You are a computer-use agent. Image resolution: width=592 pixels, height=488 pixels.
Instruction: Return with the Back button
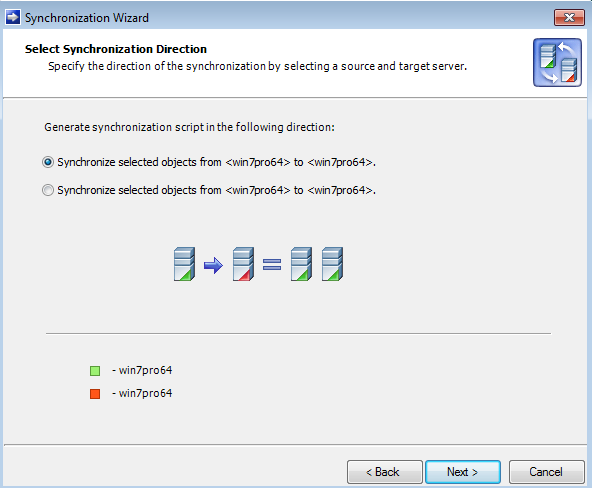point(385,472)
